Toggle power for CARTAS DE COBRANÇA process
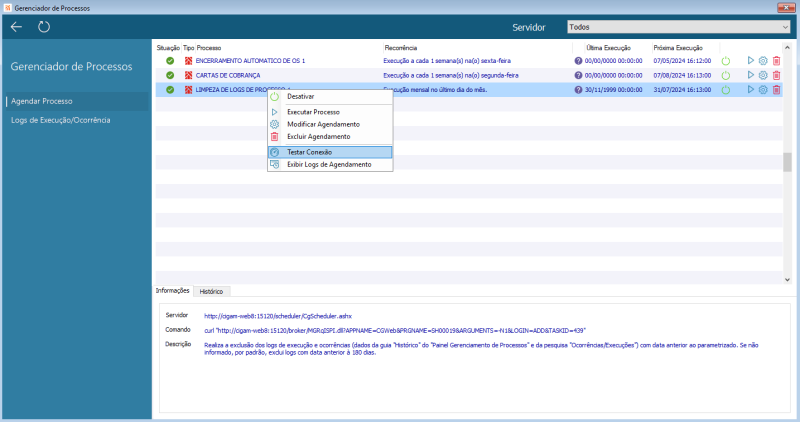The image size is (800, 422). tap(726, 75)
